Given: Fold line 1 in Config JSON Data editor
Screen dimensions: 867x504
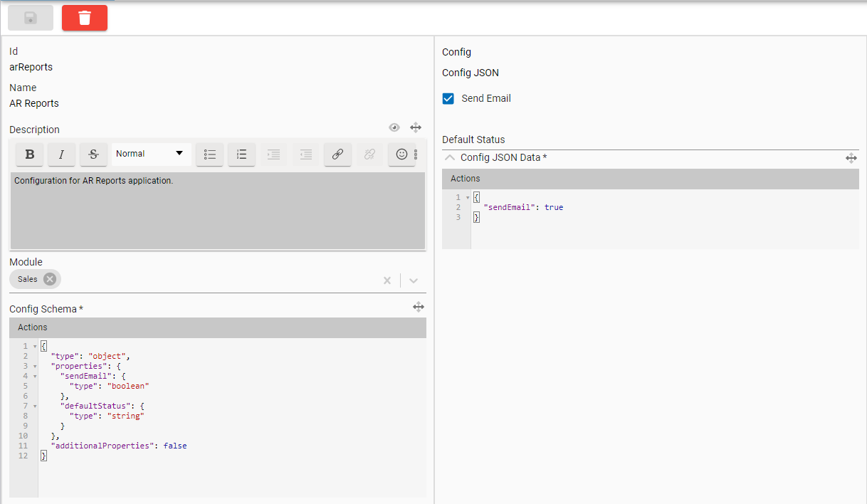Looking at the screenshot, I should (468, 198).
